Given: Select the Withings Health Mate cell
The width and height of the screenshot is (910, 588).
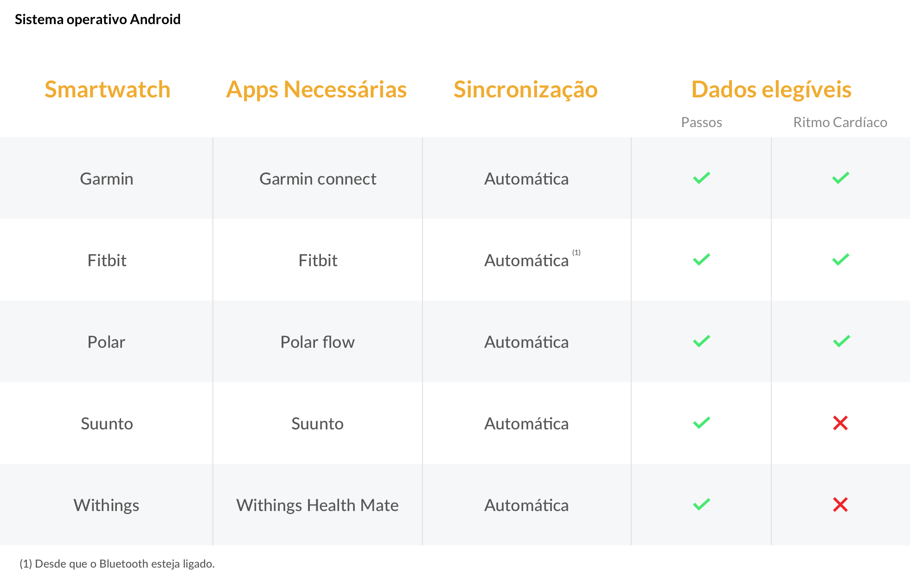Looking at the screenshot, I should point(317,505).
